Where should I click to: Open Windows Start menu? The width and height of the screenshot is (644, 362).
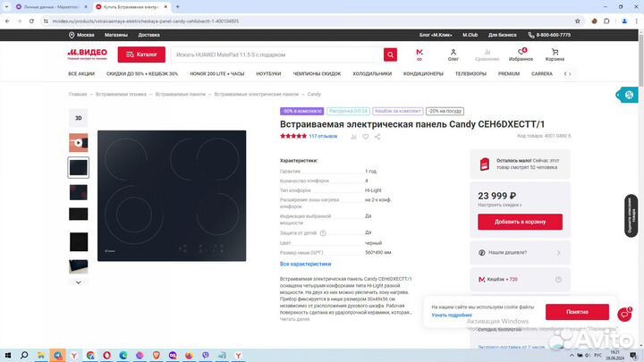click(x=7, y=355)
